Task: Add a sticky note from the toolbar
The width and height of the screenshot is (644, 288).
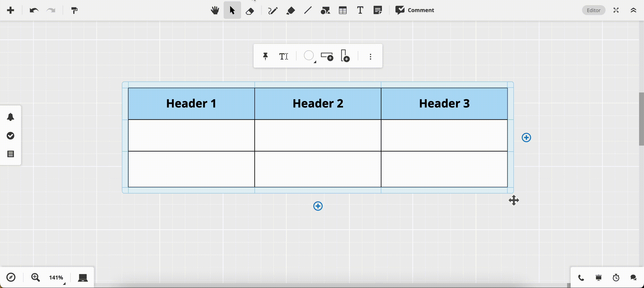Action: coord(377,10)
